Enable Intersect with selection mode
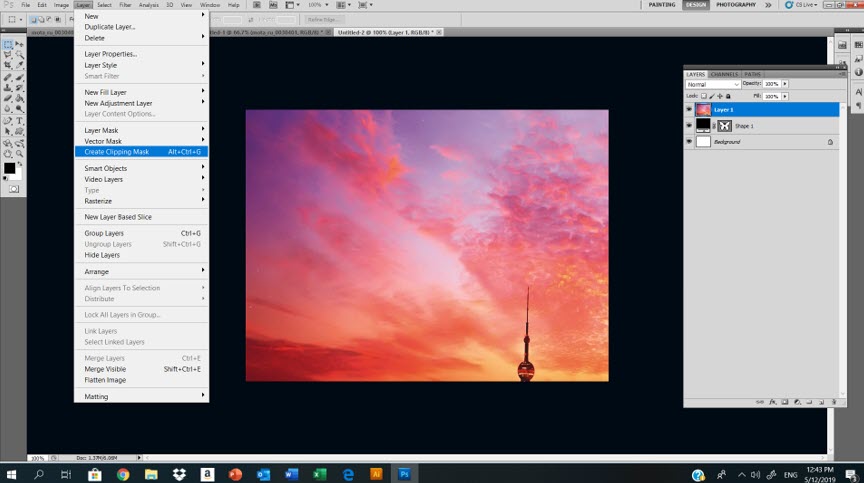The height and width of the screenshot is (483, 864). tap(58, 19)
